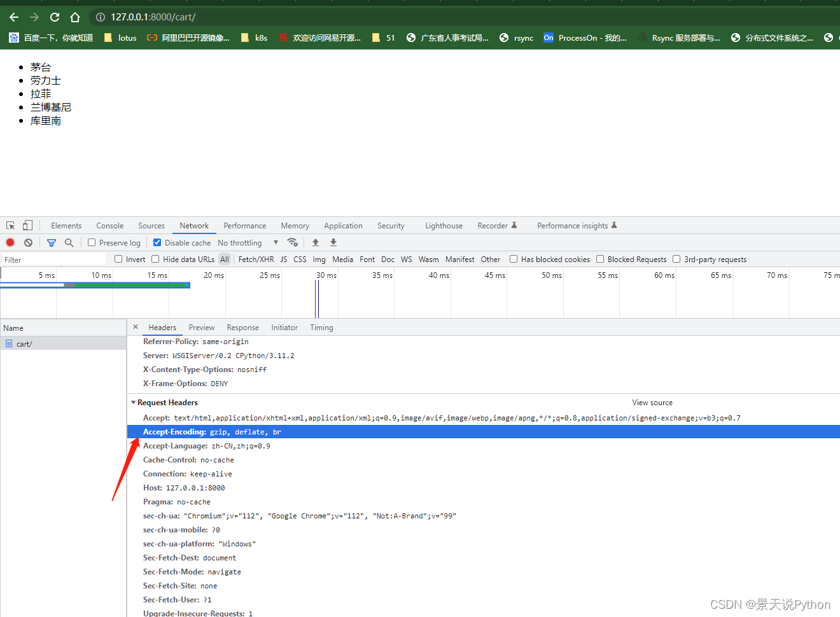
Task: Go back to the previous page
Action: pyautogui.click(x=14, y=17)
